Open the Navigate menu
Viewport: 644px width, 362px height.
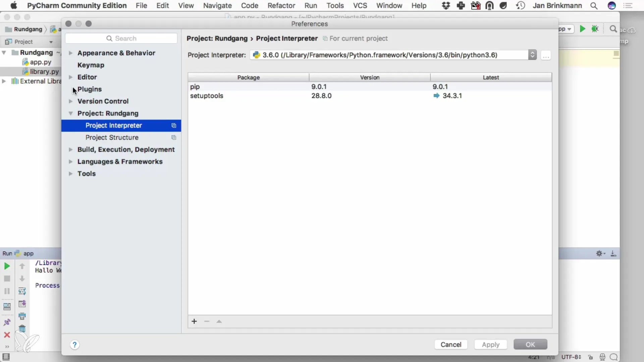click(x=217, y=6)
